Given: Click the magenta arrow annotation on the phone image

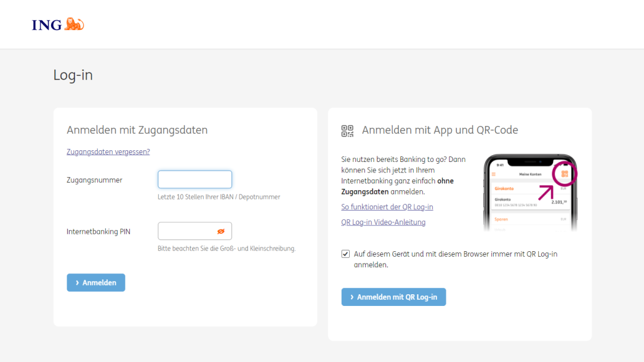Looking at the screenshot, I should pyautogui.click(x=546, y=192).
